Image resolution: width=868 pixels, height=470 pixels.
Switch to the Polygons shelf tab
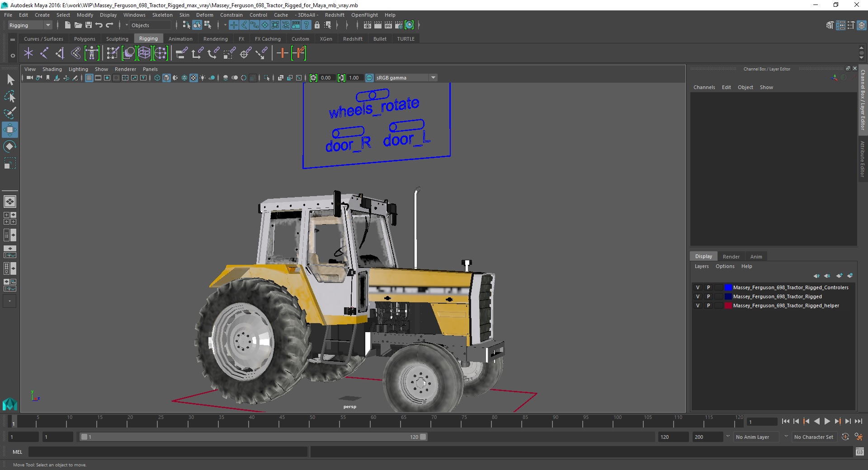[x=85, y=39]
